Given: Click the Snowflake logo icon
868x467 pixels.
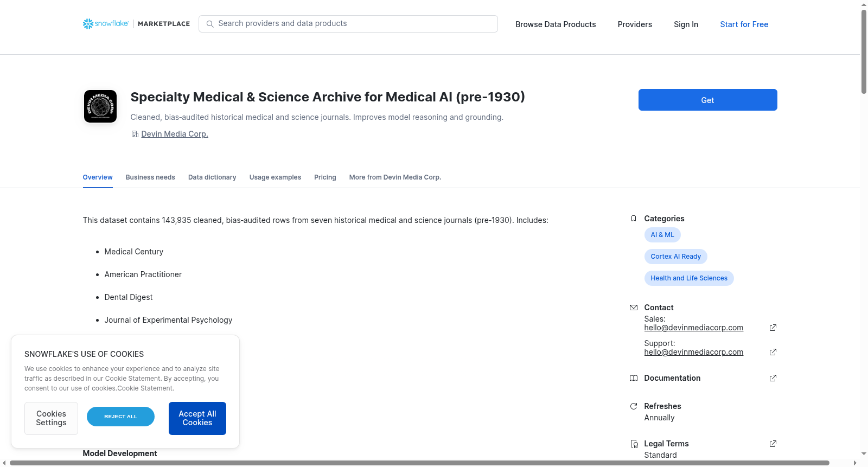Looking at the screenshot, I should point(88,24).
